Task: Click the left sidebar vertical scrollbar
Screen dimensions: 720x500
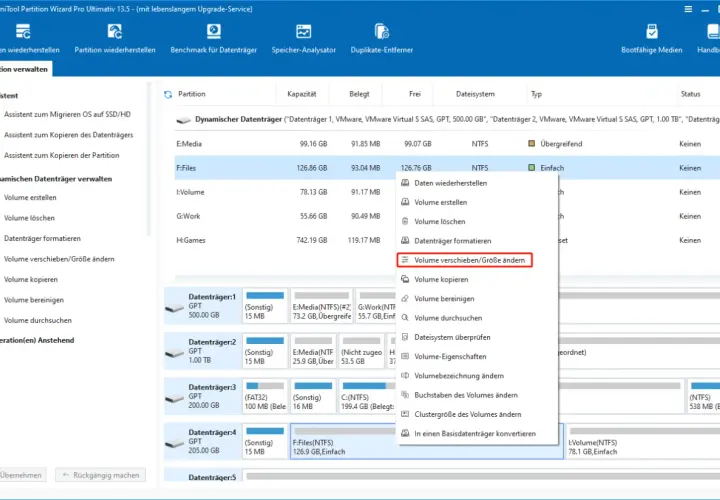Action: 148,158
